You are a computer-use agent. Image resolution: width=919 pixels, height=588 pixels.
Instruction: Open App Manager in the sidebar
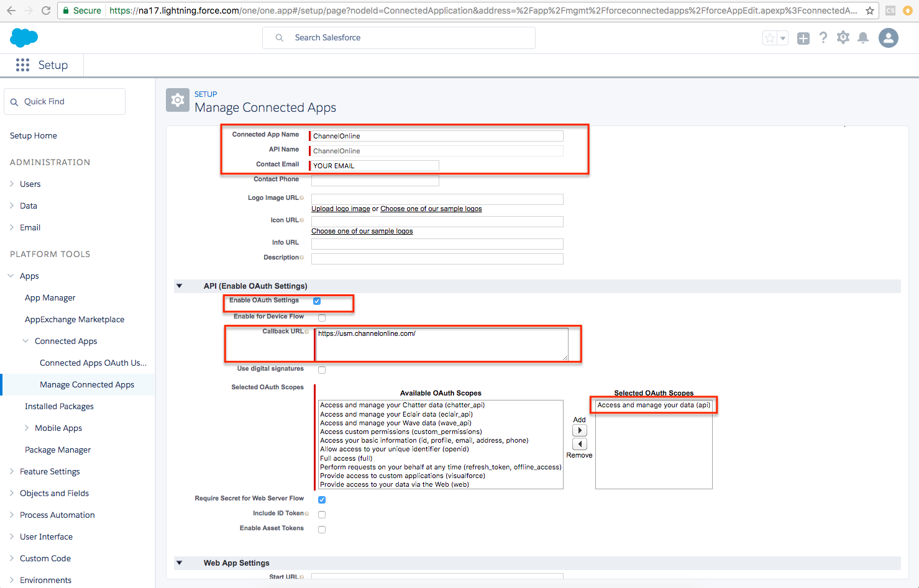(50, 298)
